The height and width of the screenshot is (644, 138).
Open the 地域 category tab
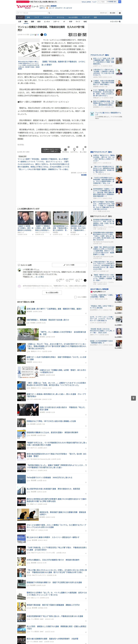tap(85, 21)
